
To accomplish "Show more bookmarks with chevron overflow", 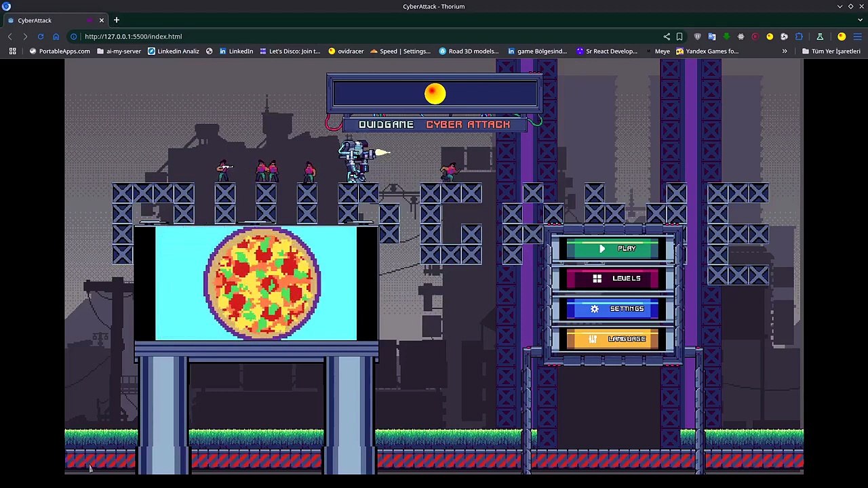I will click(785, 51).
